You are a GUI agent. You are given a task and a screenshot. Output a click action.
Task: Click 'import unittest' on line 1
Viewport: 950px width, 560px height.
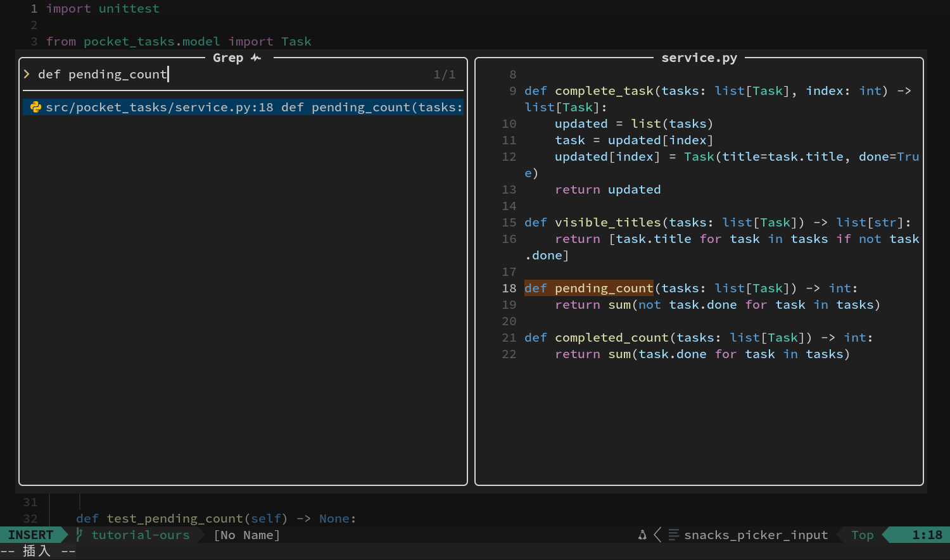coord(103,8)
